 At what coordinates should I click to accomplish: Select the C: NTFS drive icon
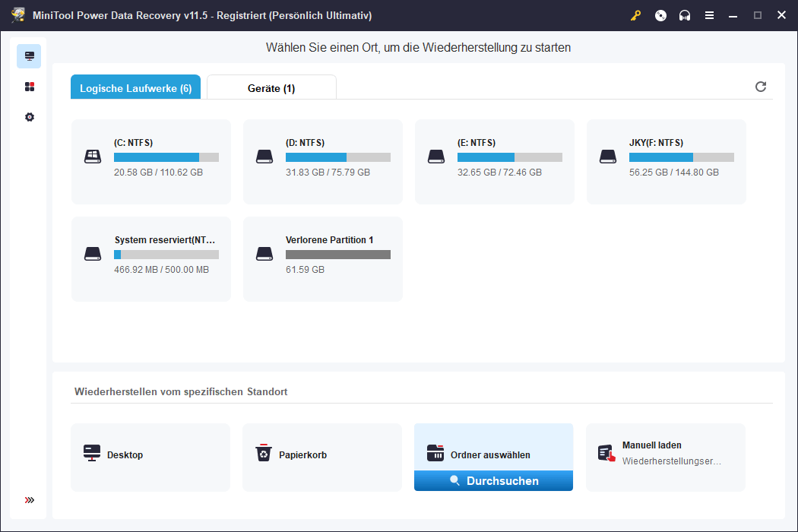click(93, 157)
